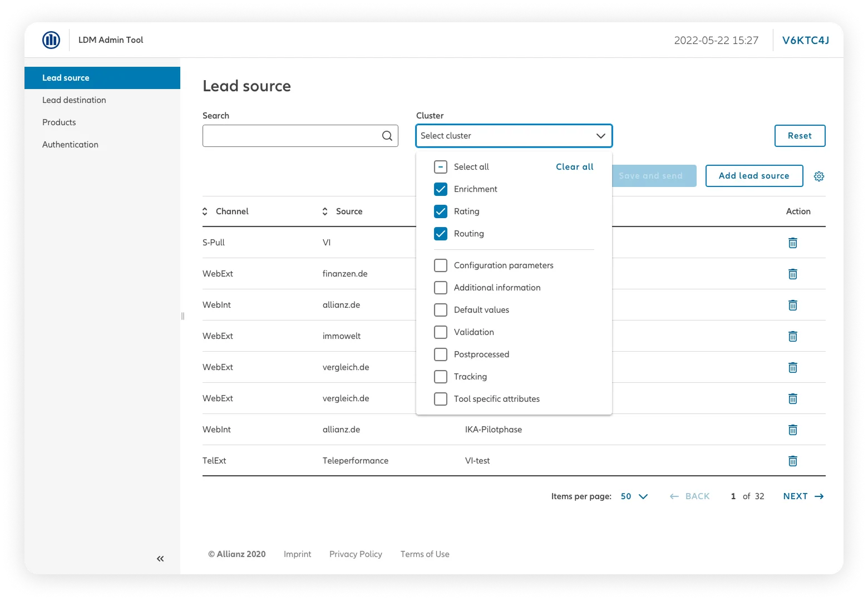Check Tool specific attributes option
The width and height of the screenshot is (868, 601).
(x=441, y=399)
